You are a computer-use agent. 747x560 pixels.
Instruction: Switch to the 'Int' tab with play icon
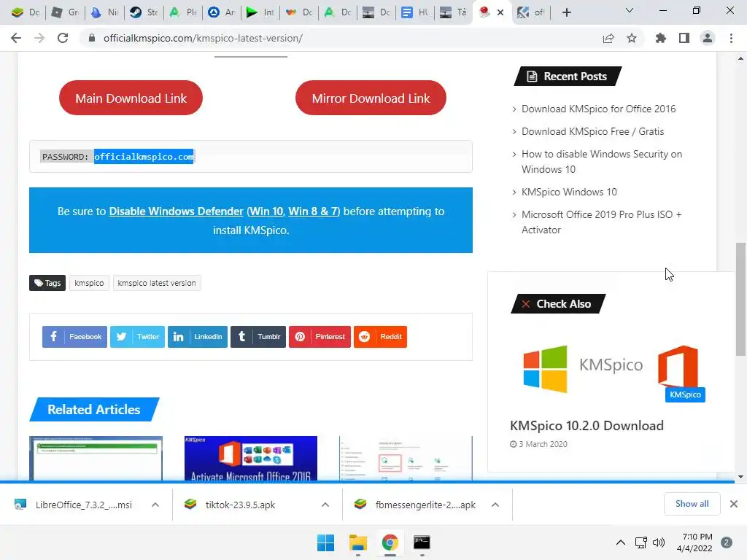tap(260, 12)
